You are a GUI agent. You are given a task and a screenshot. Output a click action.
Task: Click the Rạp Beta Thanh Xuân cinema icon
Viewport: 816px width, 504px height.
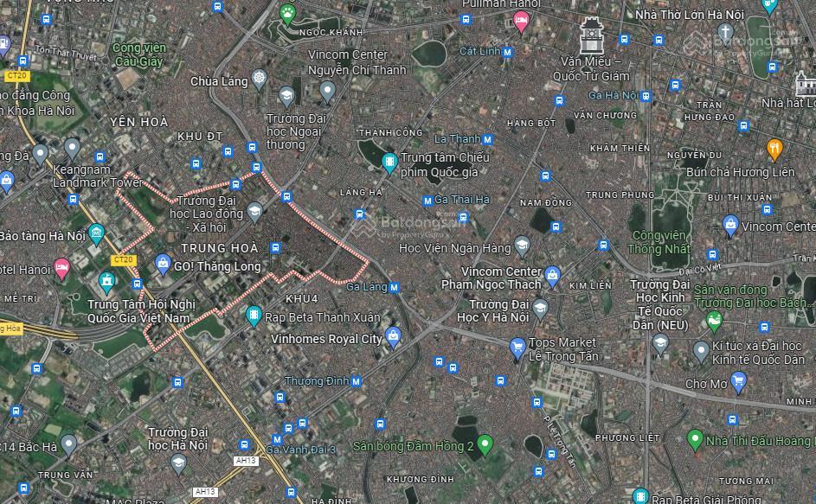coord(254,316)
